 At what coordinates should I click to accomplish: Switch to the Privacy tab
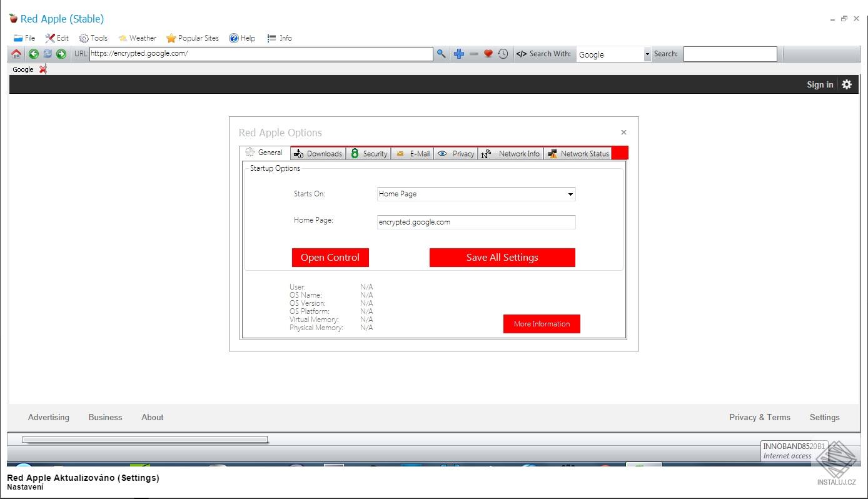[x=456, y=154]
